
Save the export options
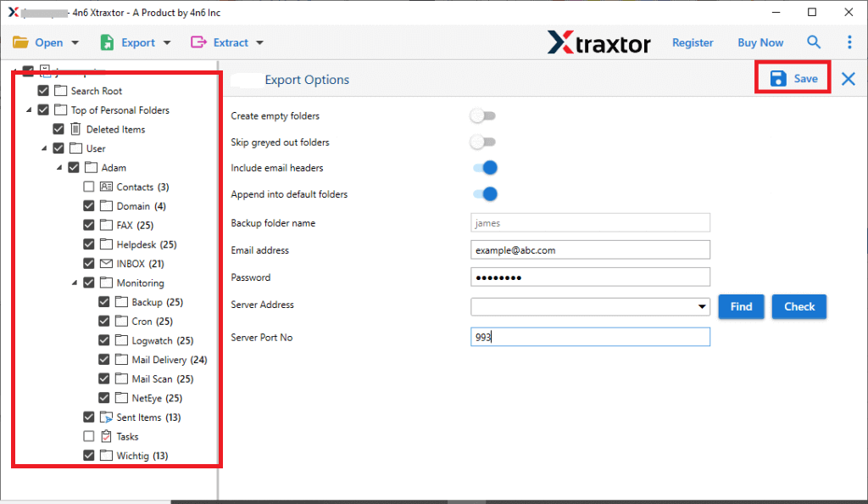coord(792,77)
